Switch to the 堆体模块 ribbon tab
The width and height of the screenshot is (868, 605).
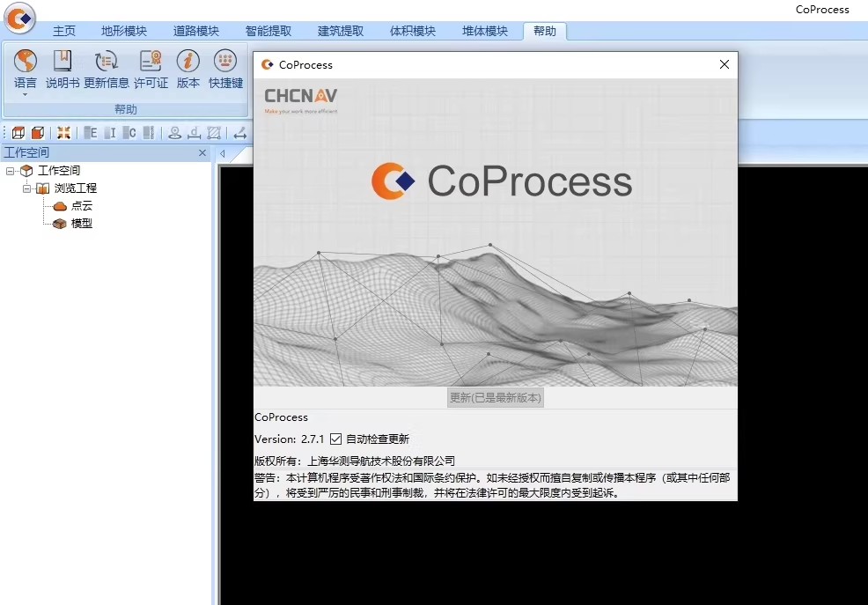tap(485, 31)
